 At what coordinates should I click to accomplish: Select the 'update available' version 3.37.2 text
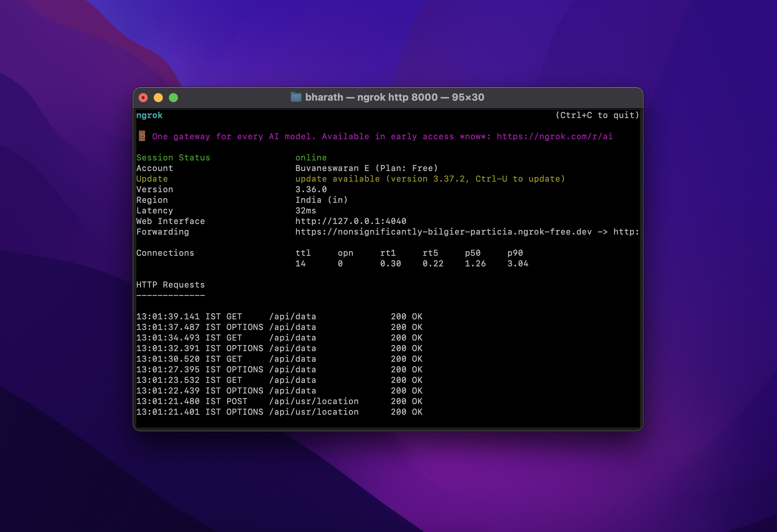coord(430,179)
